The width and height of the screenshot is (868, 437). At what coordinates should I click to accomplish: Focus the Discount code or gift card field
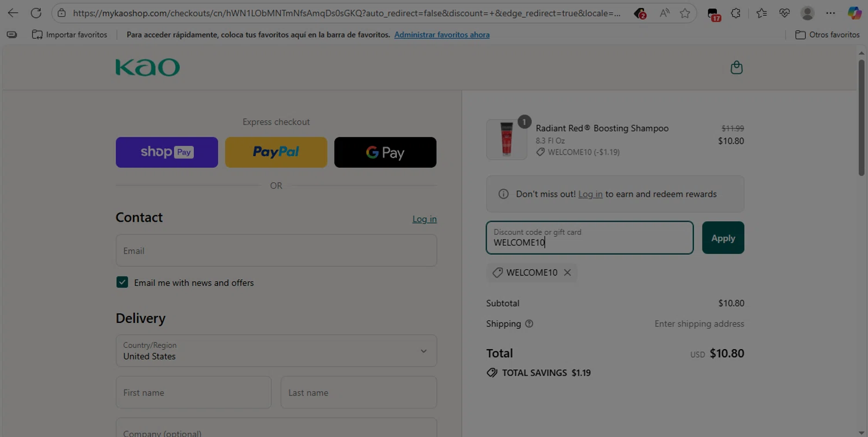tap(590, 238)
